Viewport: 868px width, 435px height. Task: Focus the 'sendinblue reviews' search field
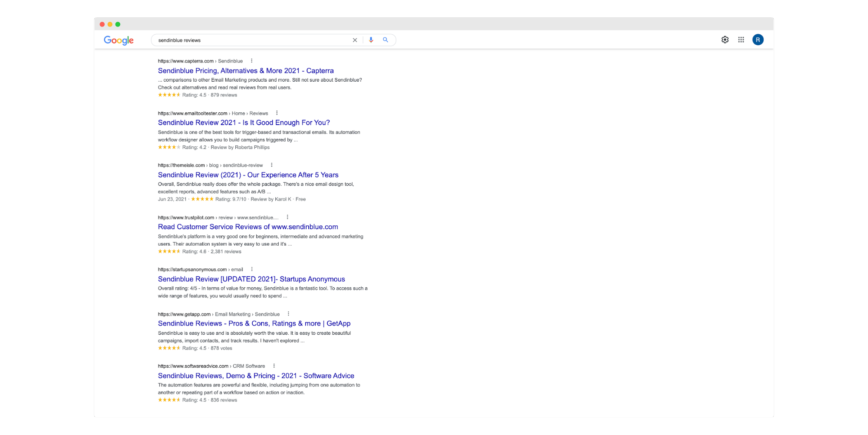click(x=252, y=40)
